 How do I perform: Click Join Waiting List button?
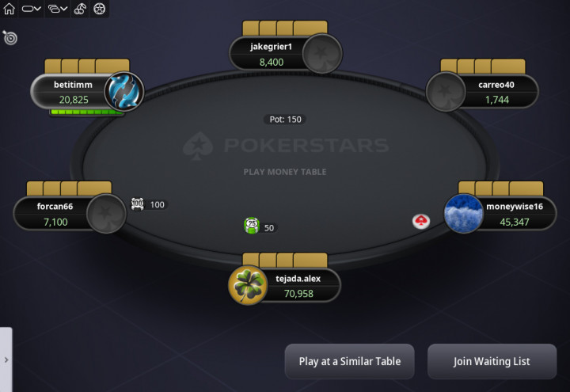492,361
